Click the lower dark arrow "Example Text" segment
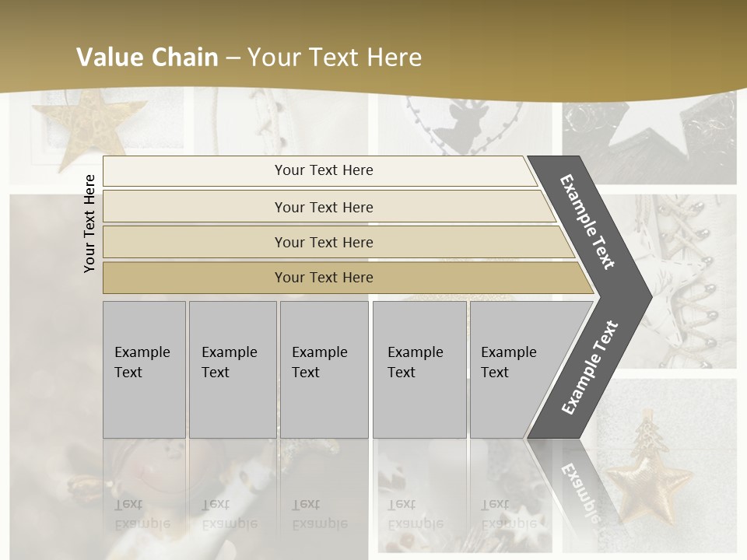 tap(590, 367)
